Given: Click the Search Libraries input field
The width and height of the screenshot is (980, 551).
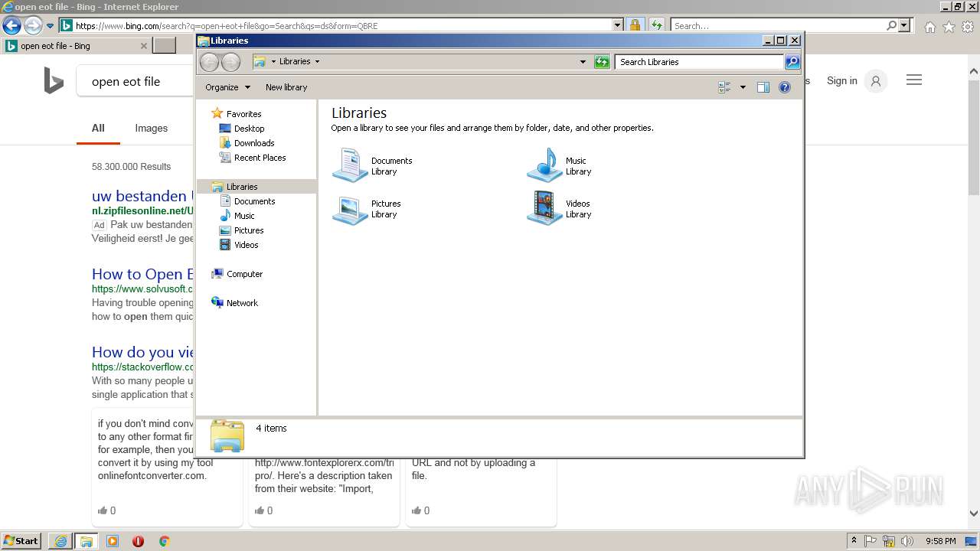Looking at the screenshot, I should [x=700, y=62].
